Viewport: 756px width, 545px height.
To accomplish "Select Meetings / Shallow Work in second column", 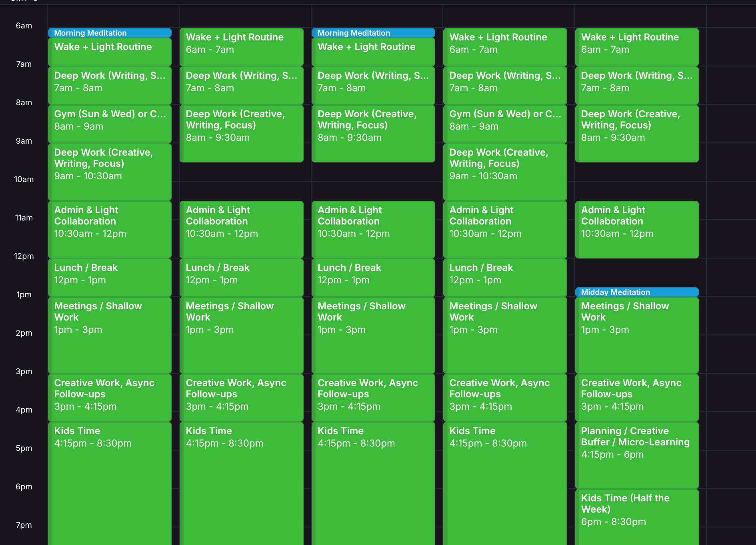I will 242,335.
